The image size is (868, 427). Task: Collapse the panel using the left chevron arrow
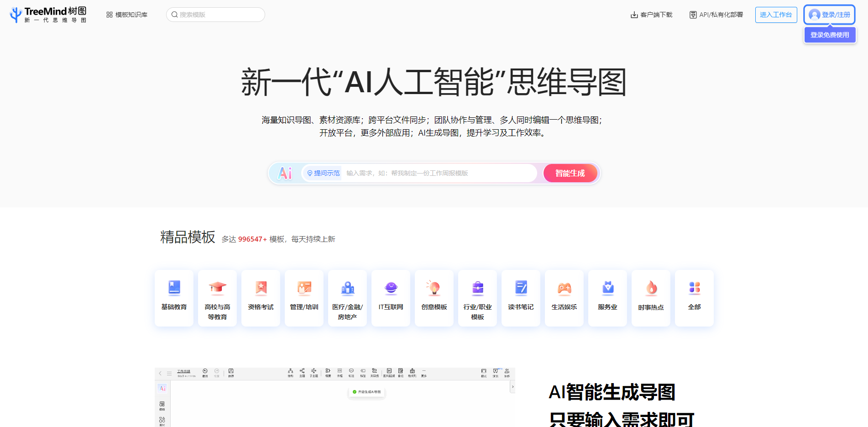tap(160, 373)
